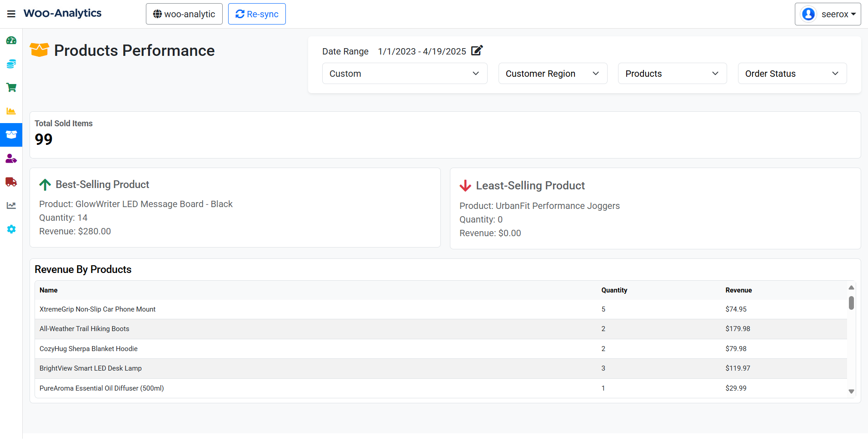Image resolution: width=868 pixels, height=446 pixels.
Task: Open the Settings gear icon
Action: 11,229
